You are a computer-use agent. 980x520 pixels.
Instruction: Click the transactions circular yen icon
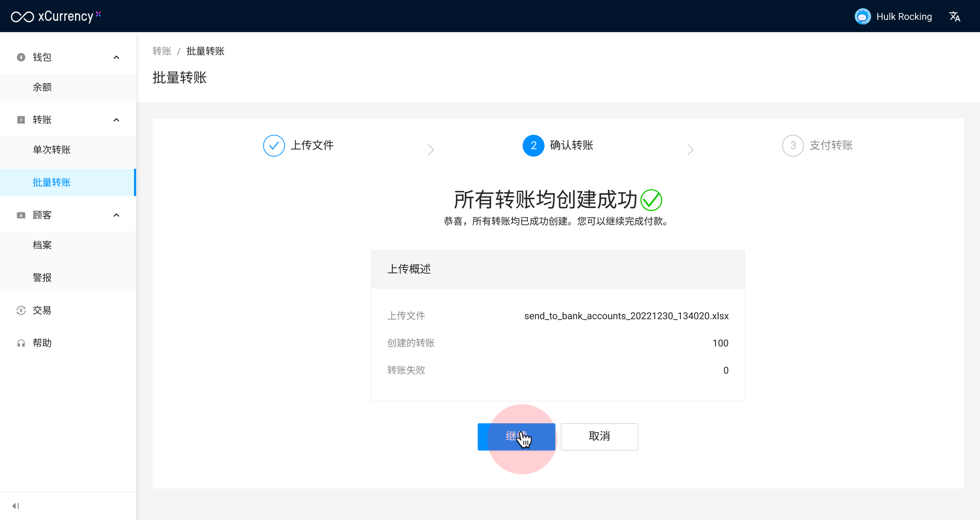click(x=21, y=310)
